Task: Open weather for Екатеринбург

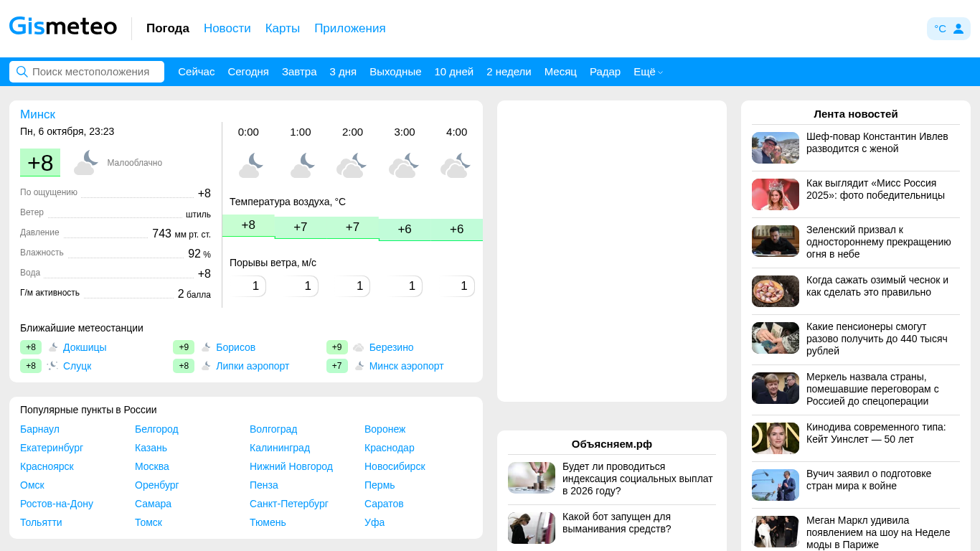Action: coord(52,448)
